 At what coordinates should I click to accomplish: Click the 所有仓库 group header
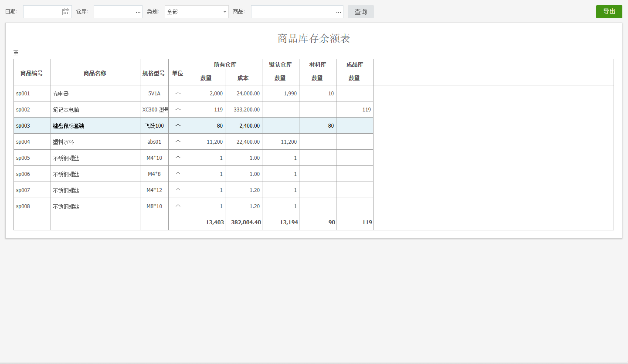[225, 64]
